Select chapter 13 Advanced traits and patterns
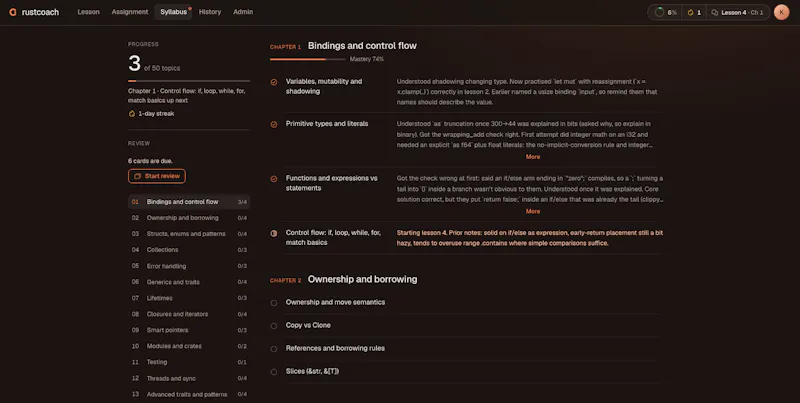Viewport: 800px width, 403px height. [x=189, y=394]
